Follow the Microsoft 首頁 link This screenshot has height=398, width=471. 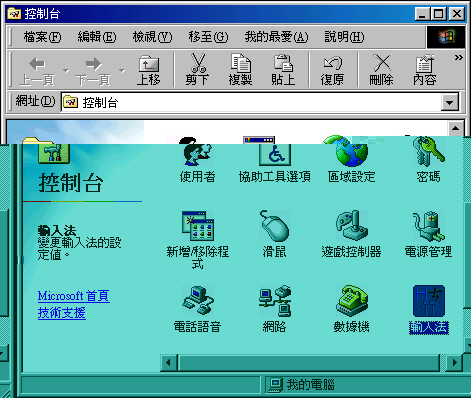pyautogui.click(x=74, y=296)
